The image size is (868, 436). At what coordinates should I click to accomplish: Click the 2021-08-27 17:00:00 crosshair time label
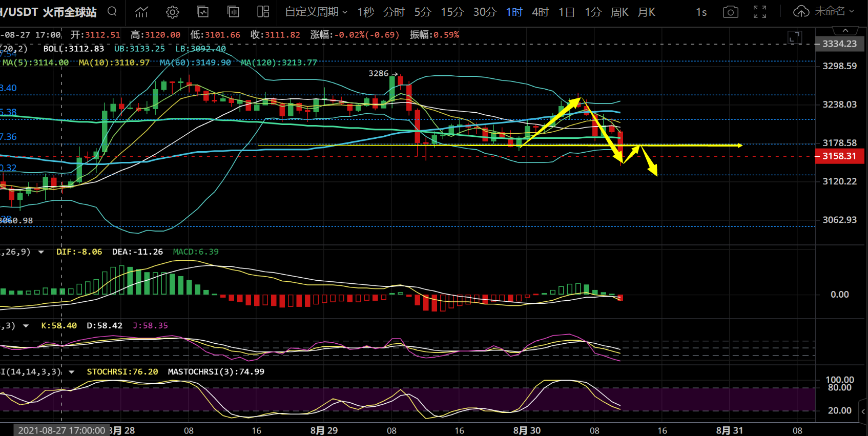pyautogui.click(x=61, y=430)
